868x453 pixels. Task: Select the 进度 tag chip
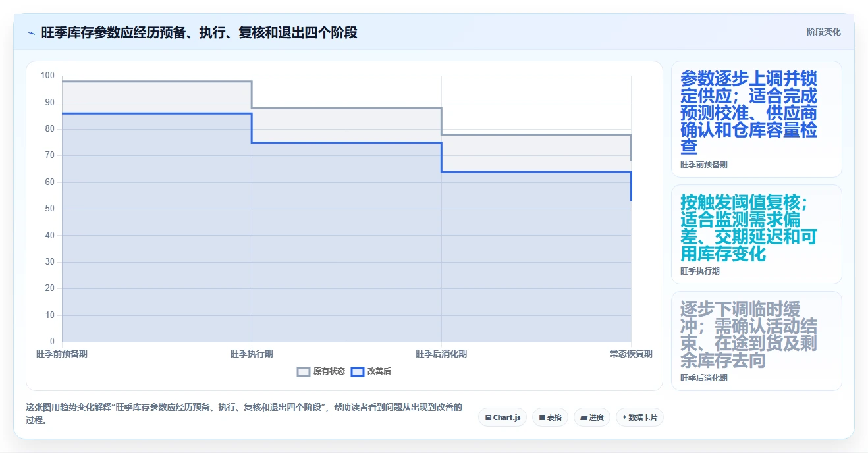pyautogui.click(x=592, y=417)
